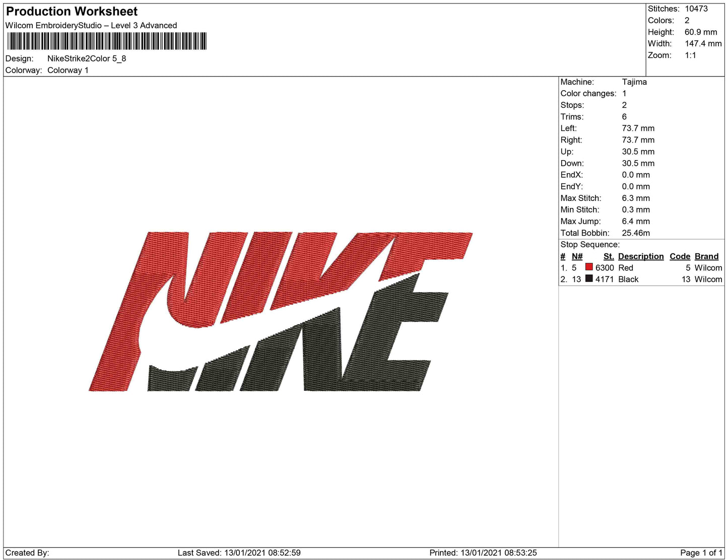Click the "Page 1 of 1" indicator
Image resolution: width=728 pixels, height=560 pixels.
(x=701, y=553)
